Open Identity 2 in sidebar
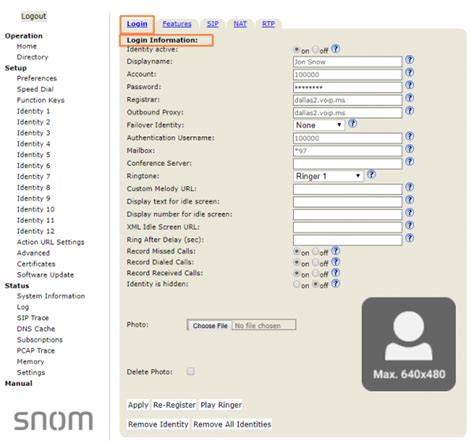 [x=34, y=122]
